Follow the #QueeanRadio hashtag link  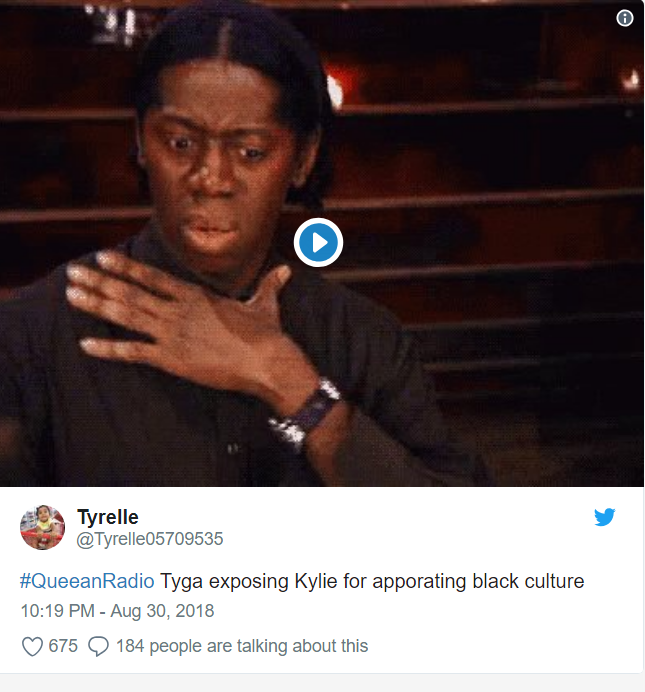point(87,581)
